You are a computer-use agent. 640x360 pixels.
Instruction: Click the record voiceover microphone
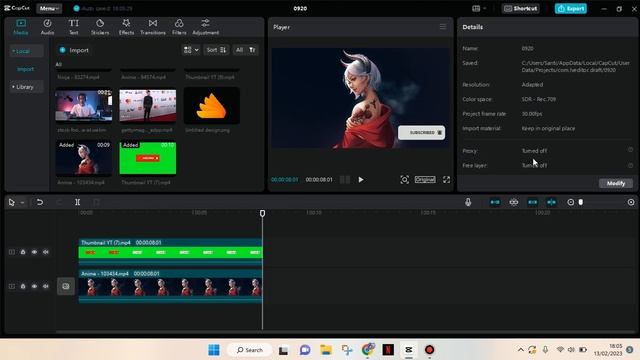pyautogui.click(x=468, y=202)
